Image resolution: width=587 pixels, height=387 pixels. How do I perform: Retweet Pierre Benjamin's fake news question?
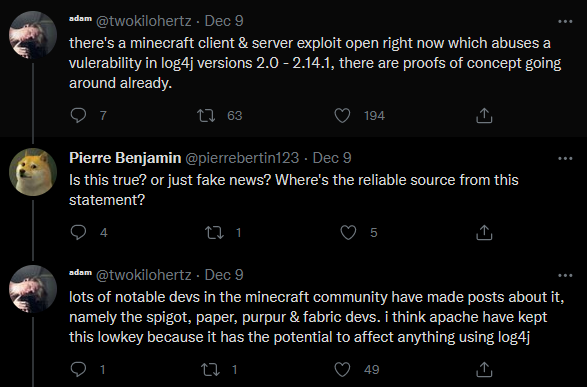[x=215, y=232]
